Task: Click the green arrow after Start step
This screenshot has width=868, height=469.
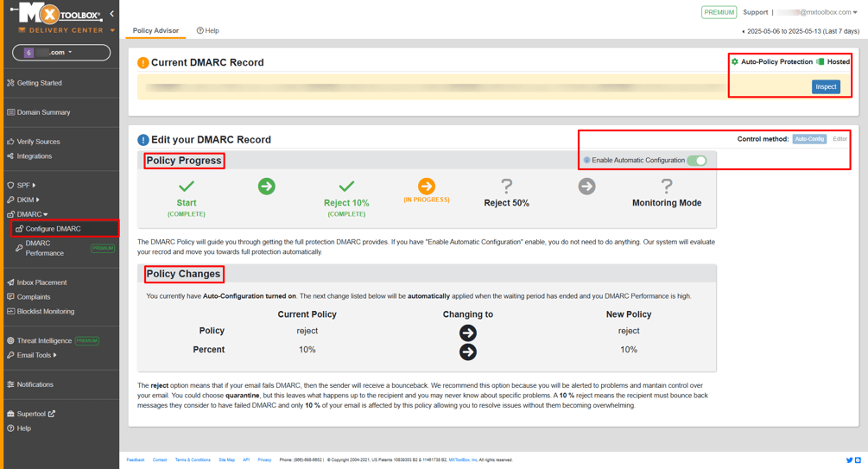Action: click(266, 187)
